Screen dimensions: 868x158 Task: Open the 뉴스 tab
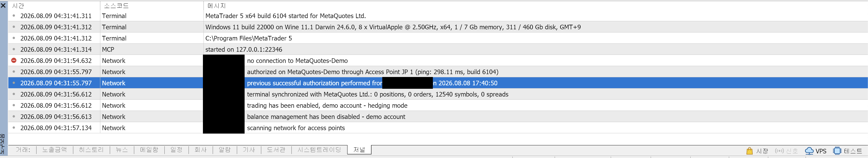click(122, 150)
